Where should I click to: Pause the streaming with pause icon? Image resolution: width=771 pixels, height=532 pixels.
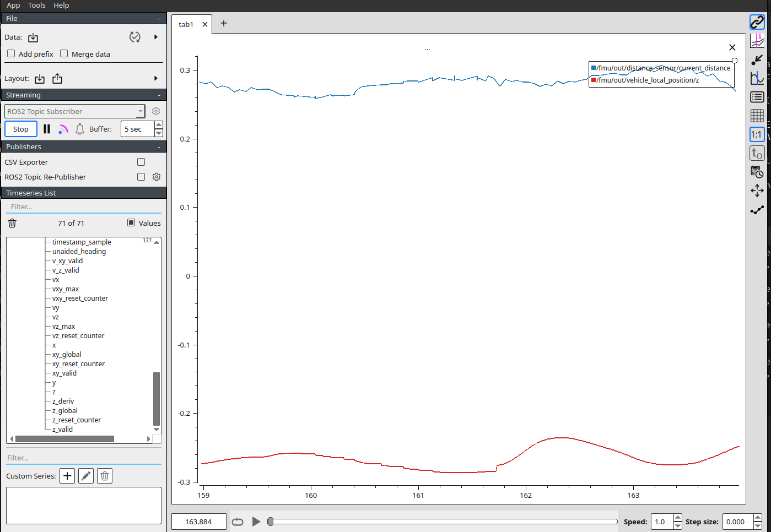tap(47, 129)
